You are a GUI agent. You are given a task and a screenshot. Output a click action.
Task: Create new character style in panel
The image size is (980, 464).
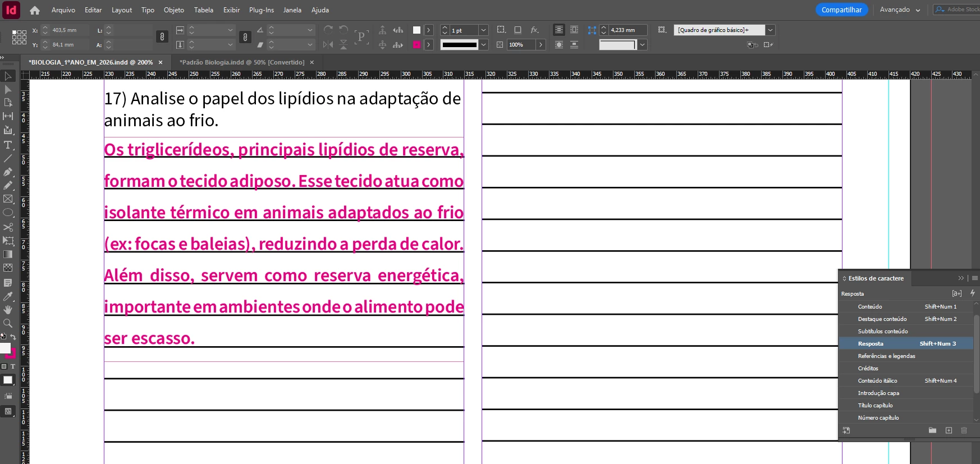tap(949, 430)
